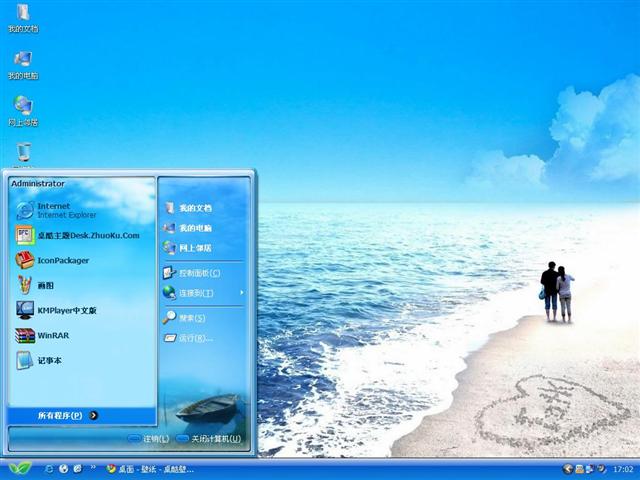The height and width of the screenshot is (480, 640).
Task: Expand hidden Quick Launch icons chevron
Action: click(x=94, y=468)
